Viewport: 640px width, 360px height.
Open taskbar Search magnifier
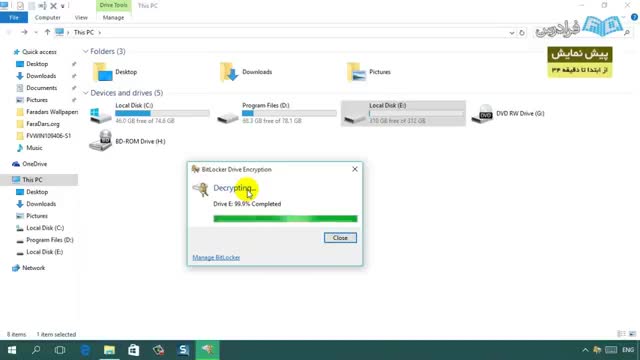point(36,350)
